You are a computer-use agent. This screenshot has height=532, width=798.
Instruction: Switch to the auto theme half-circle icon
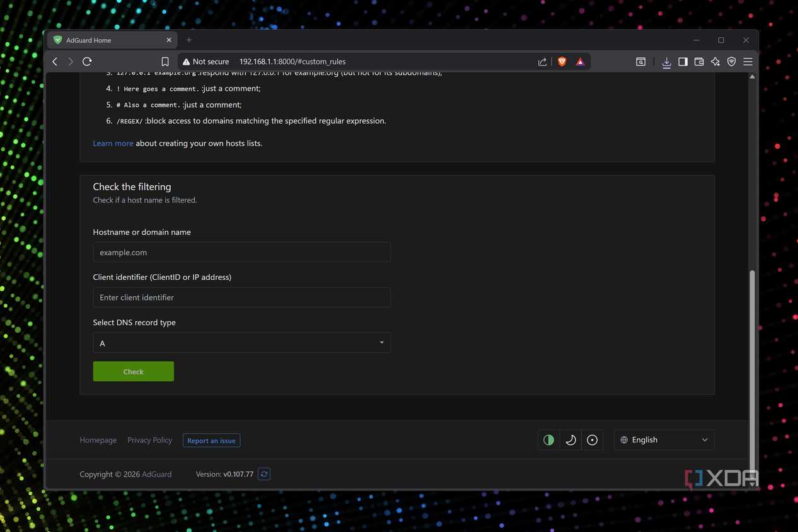click(x=548, y=440)
